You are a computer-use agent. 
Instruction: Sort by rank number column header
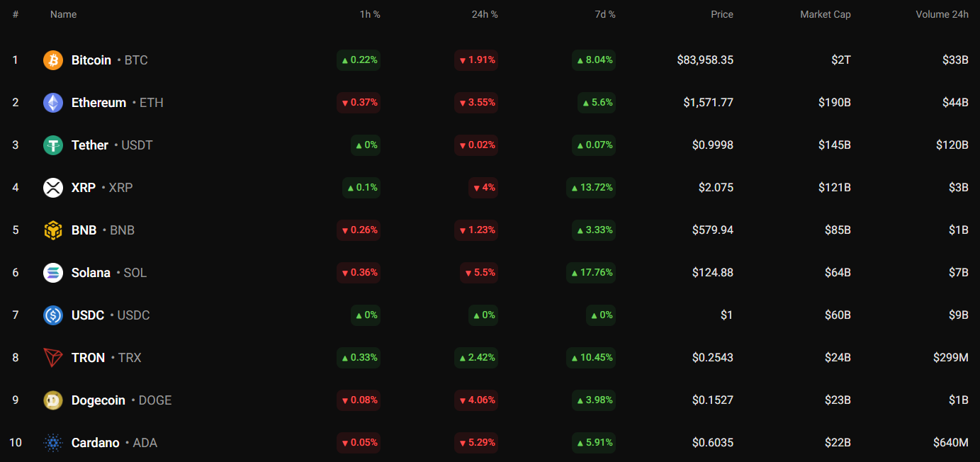click(x=16, y=14)
